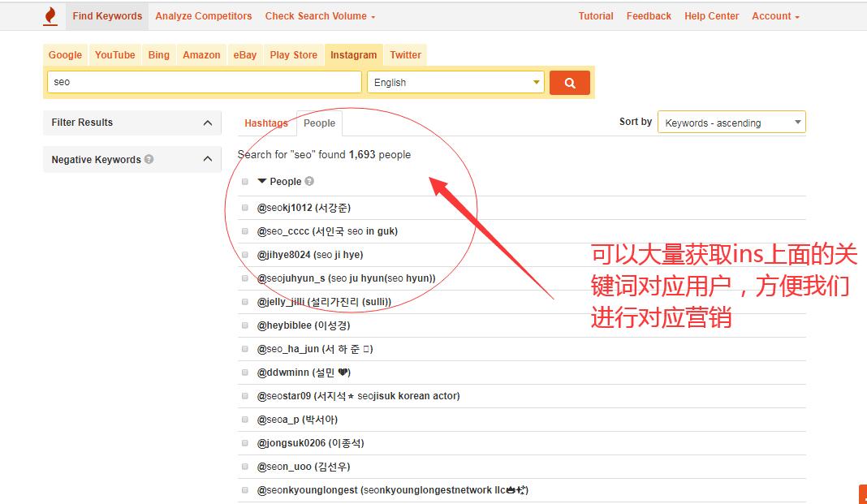Image resolution: width=867 pixels, height=504 pixels.
Task: Collapse the People results list triangle
Action: pos(261,181)
